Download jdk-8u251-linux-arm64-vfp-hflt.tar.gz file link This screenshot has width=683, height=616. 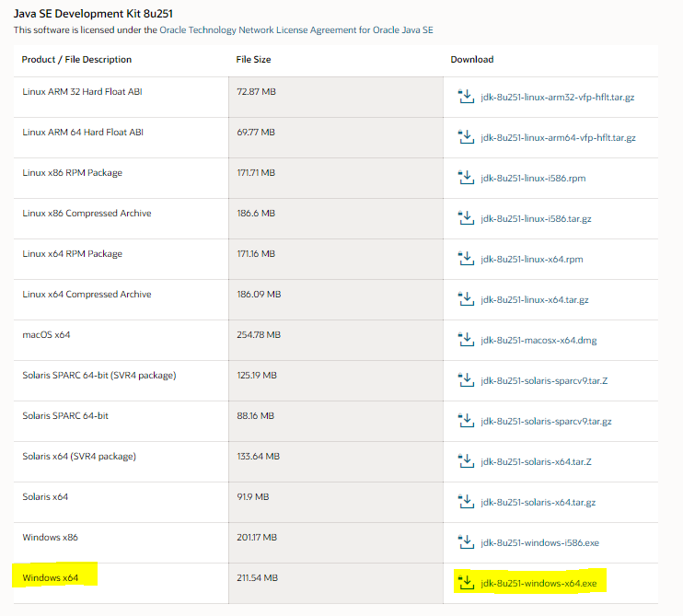(558, 138)
